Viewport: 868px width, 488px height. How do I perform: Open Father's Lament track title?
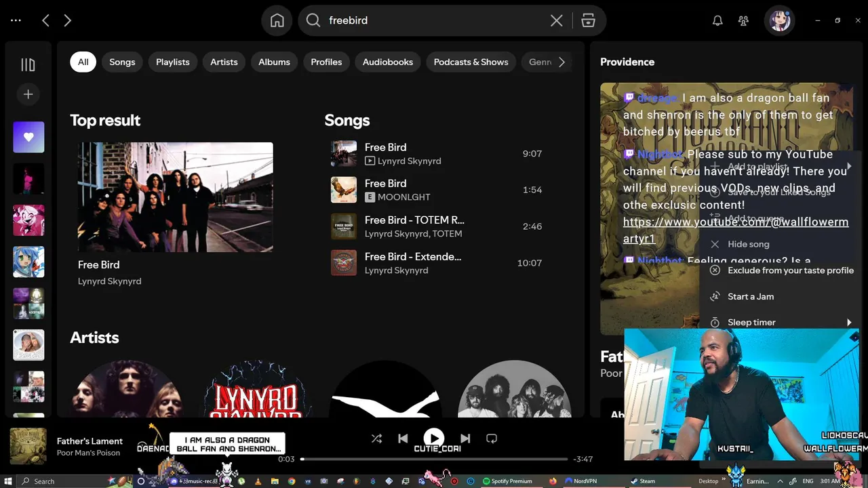point(90,441)
